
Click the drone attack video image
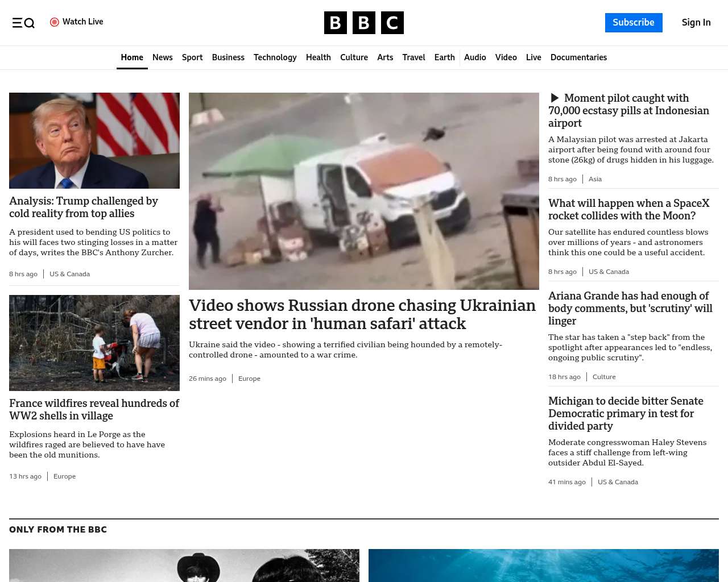pos(364,191)
